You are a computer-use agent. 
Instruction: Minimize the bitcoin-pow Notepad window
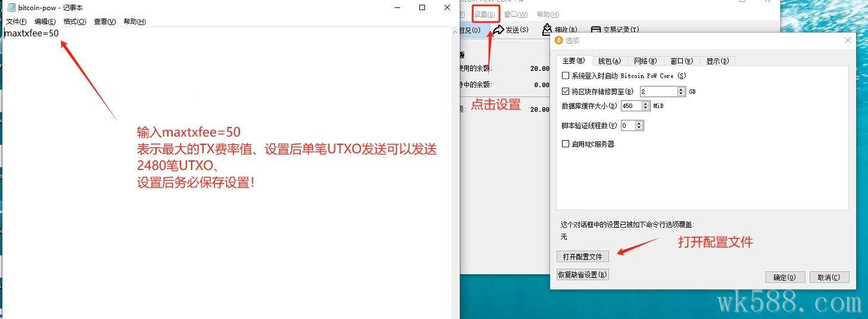398,8
